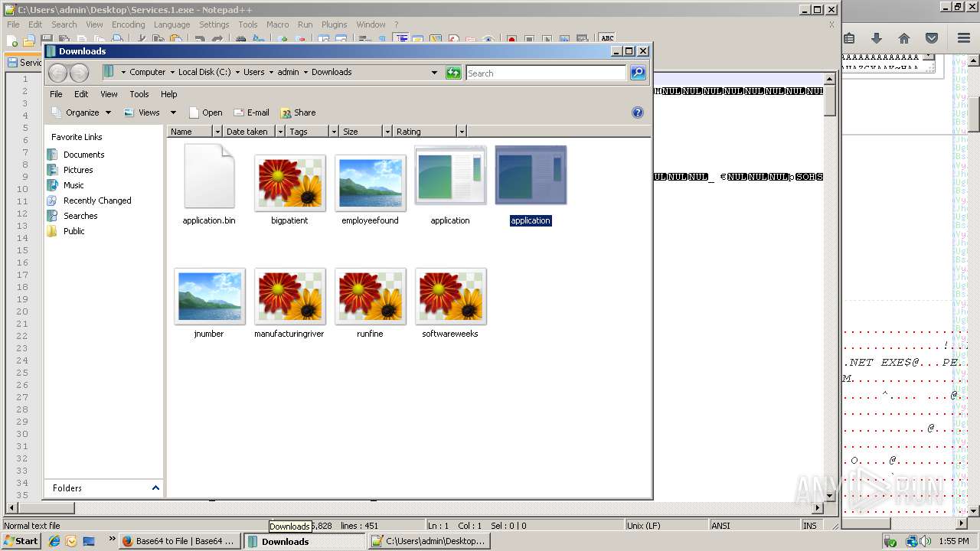Click Users in the address breadcrumb
This screenshot has height=551, width=980.
coord(254,72)
